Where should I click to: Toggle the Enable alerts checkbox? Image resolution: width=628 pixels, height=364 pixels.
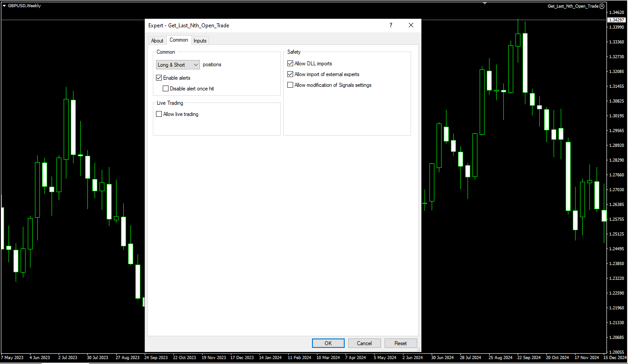click(x=159, y=78)
